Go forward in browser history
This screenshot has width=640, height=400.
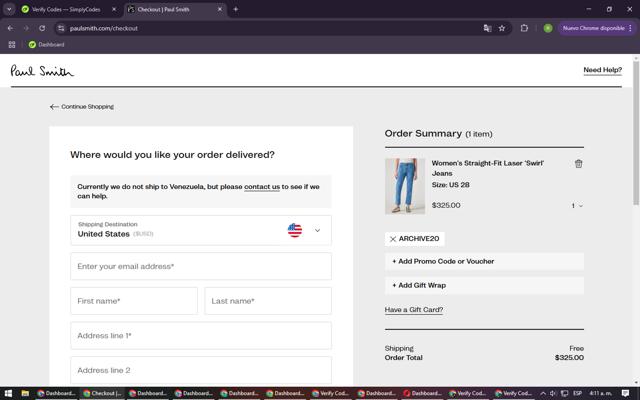pos(26,28)
